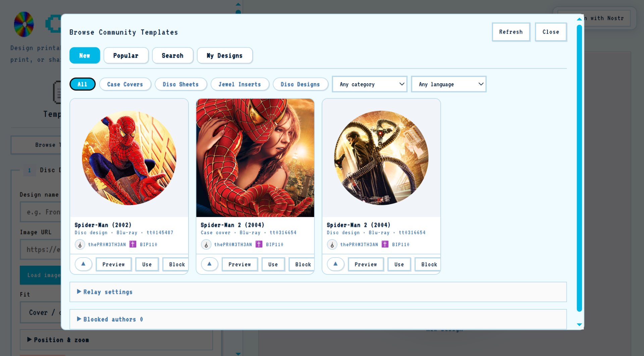Select the All filter chip

point(83,84)
